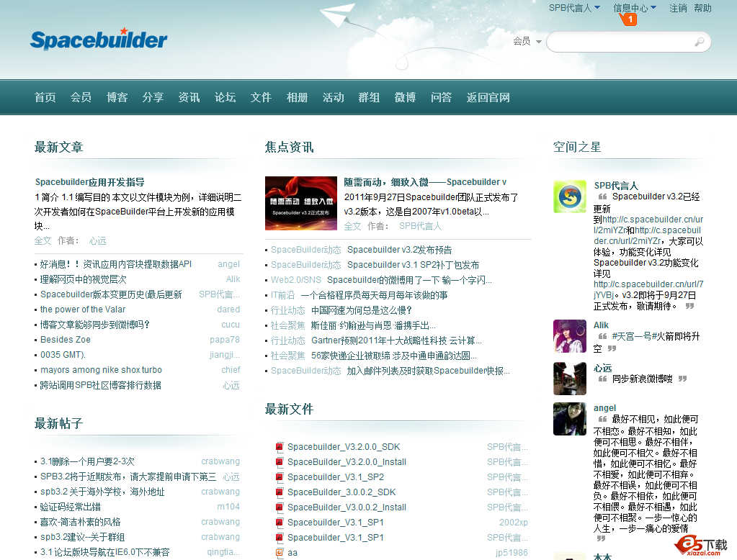Click the 帮助 help link
Viewport: 737px width, 560px height.
[x=702, y=8]
